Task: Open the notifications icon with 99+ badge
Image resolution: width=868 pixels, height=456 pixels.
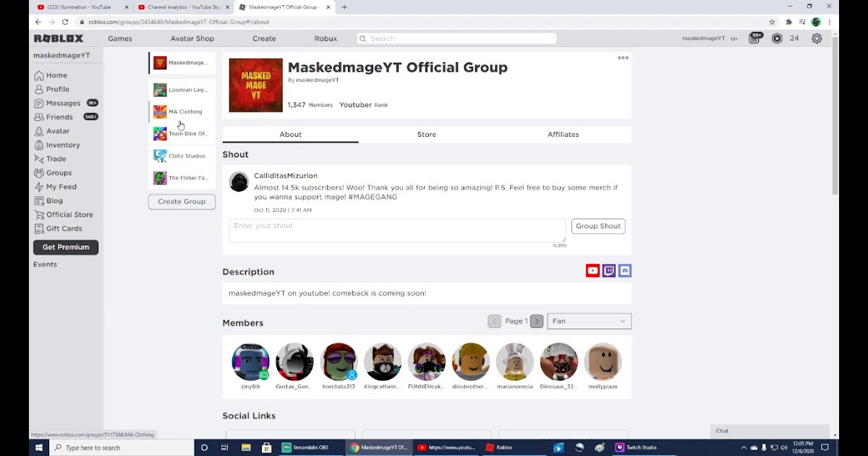Action: click(x=755, y=38)
